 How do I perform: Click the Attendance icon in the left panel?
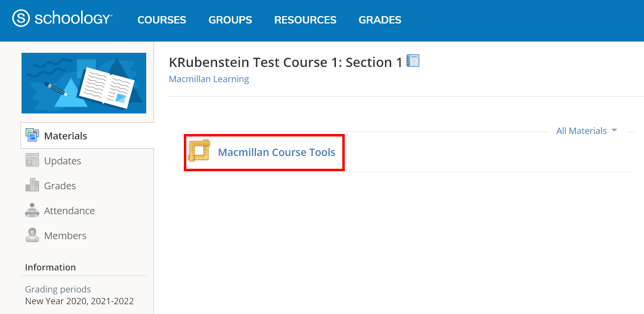[x=32, y=210]
